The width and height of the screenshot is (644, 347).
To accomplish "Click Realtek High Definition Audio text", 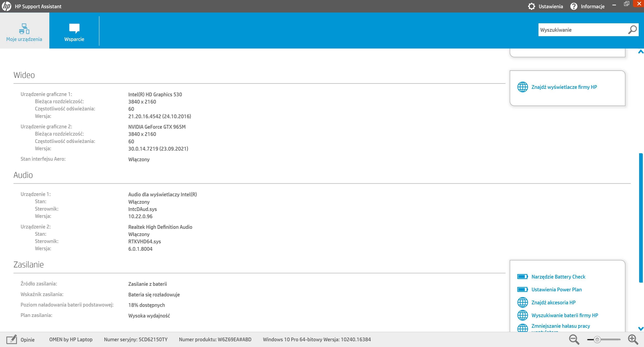I will [x=160, y=227].
